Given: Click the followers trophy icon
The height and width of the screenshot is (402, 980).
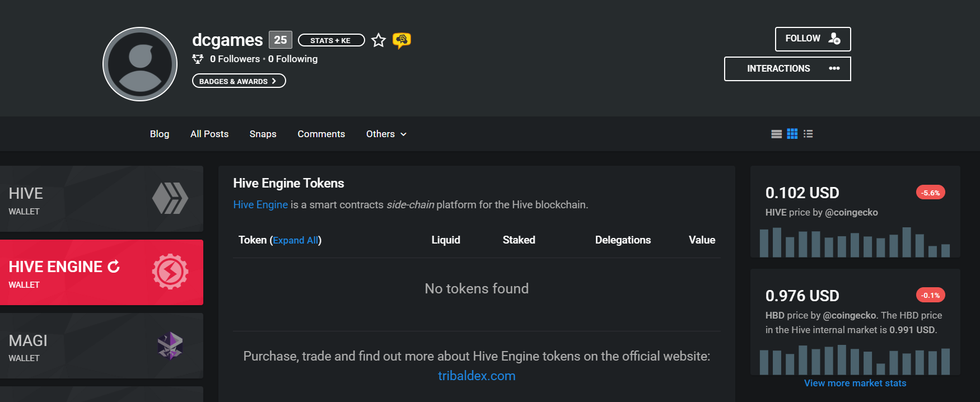Looking at the screenshot, I should (198, 59).
